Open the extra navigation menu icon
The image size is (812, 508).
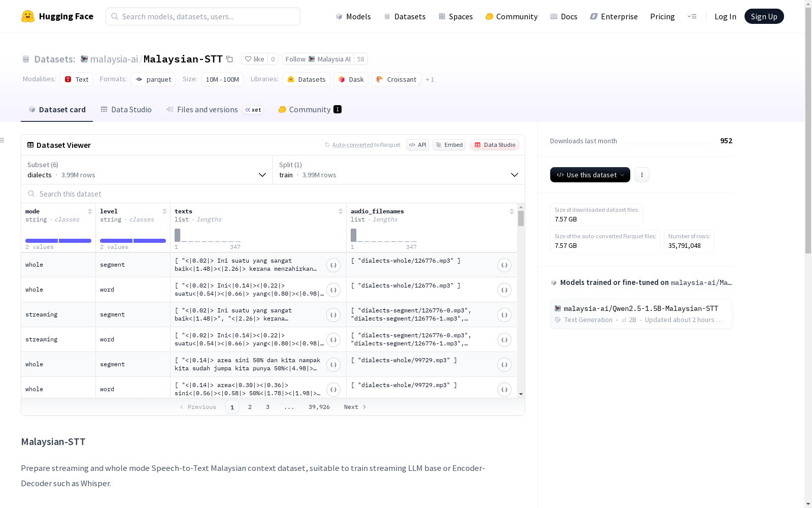692,16
